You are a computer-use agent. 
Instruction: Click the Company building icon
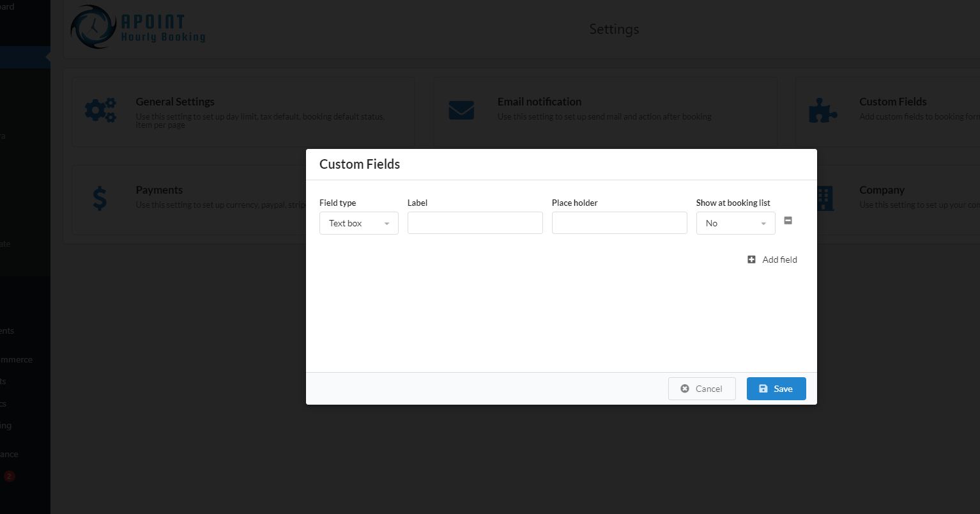824,199
